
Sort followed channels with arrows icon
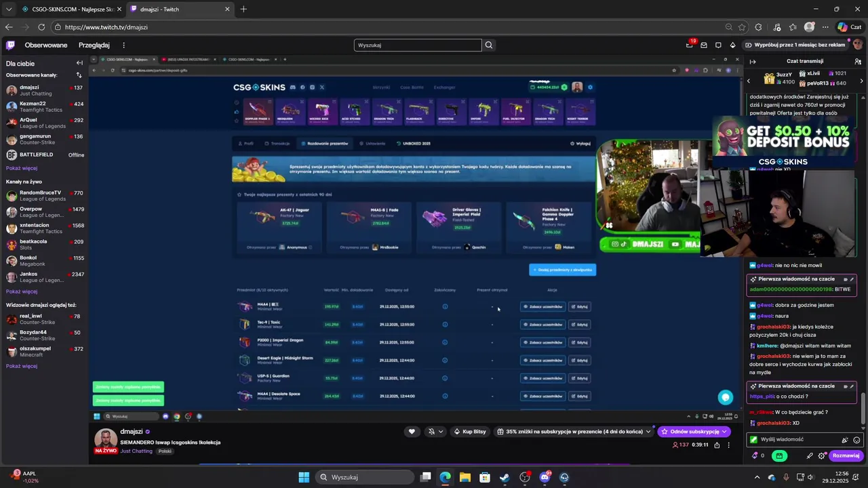tap(79, 75)
